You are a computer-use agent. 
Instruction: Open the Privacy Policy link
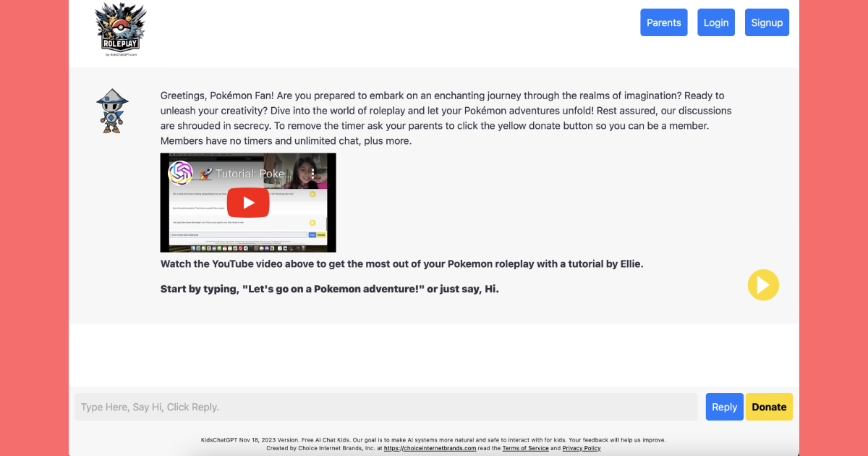click(582, 448)
